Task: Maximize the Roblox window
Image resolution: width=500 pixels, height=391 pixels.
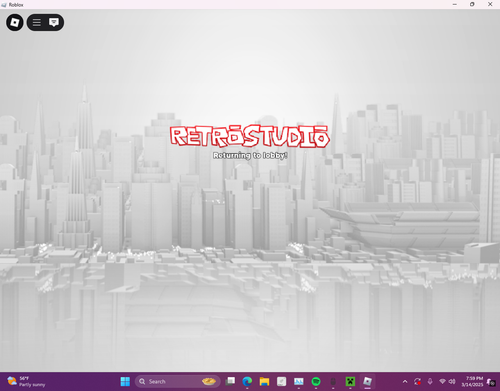Action: click(x=472, y=4)
